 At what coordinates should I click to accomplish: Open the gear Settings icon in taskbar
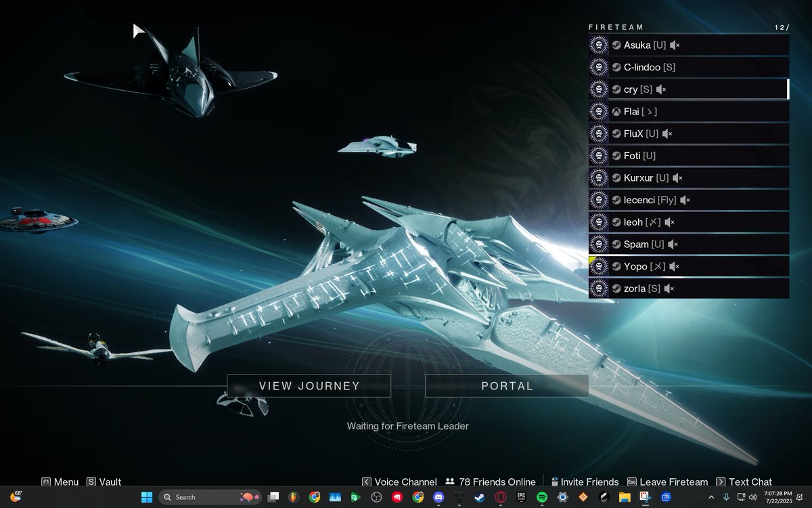point(562,496)
